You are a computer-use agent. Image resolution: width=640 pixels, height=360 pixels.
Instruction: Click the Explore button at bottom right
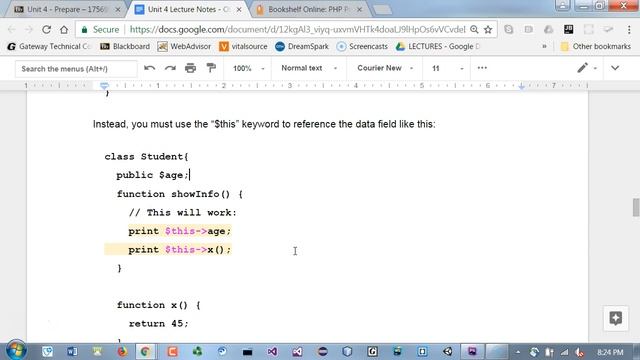616,318
